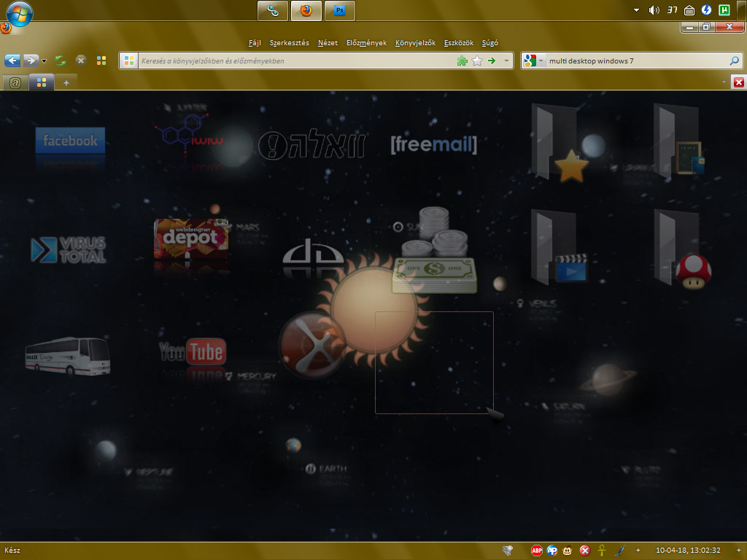Click the yellow ankh status icon
Screen dimensions: 747x560
[x=602, y=551]
